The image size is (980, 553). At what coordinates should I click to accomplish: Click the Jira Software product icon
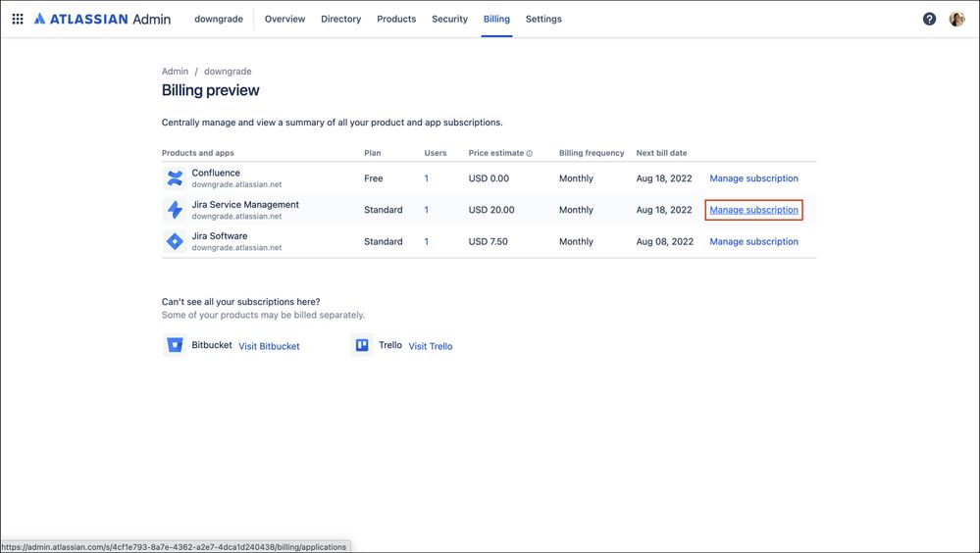tap(175, 241)
